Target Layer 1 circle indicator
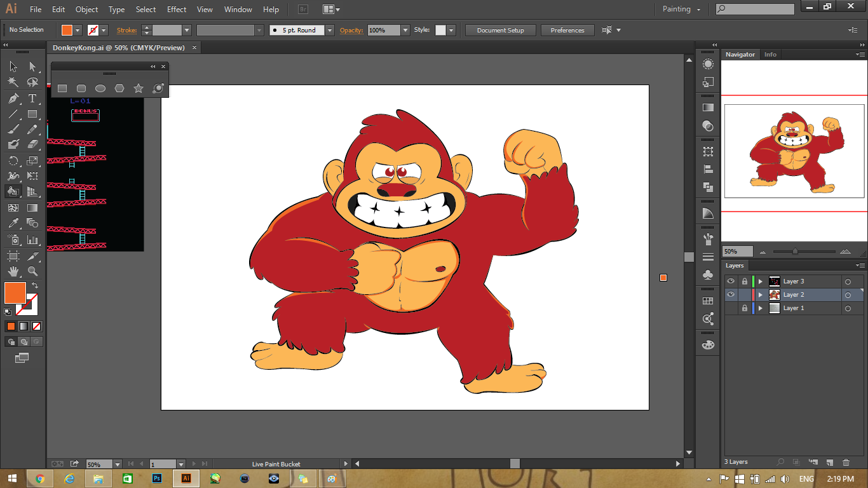The height and width of the screenshot is (488, 868). (x=848, y=308)
